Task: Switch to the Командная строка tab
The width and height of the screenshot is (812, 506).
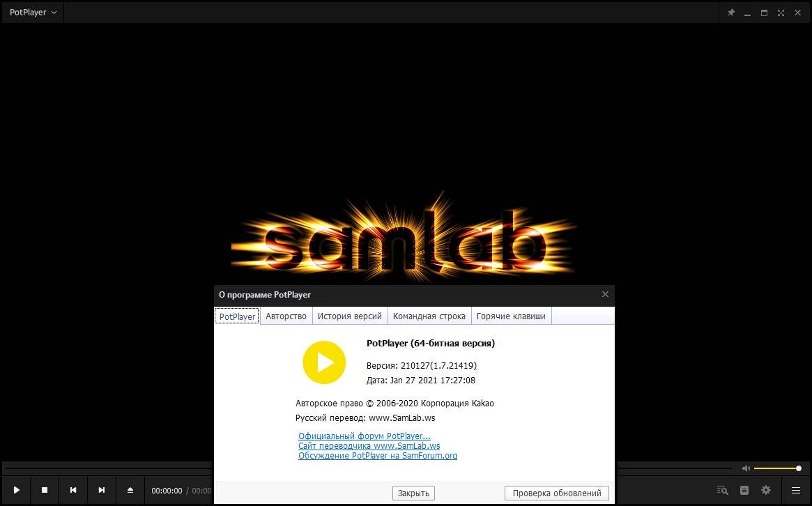Action: tap(429, 316)
